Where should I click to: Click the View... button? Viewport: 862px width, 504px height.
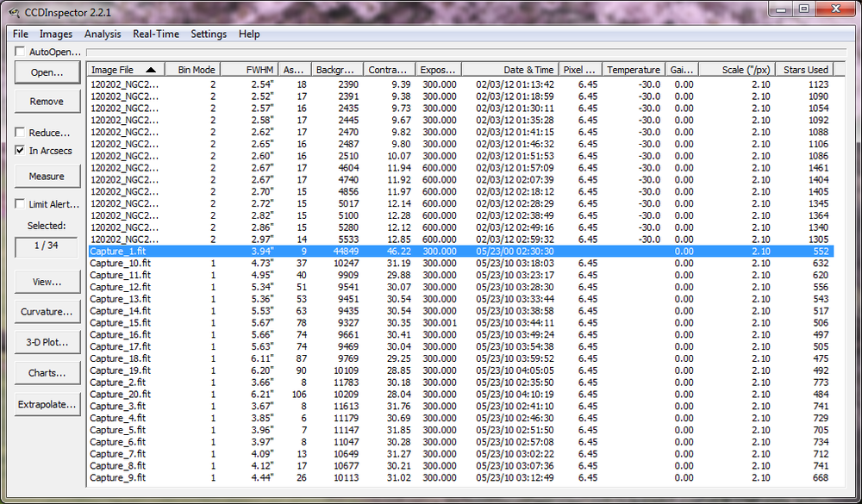pyautogui.click(x=47, y=282)
